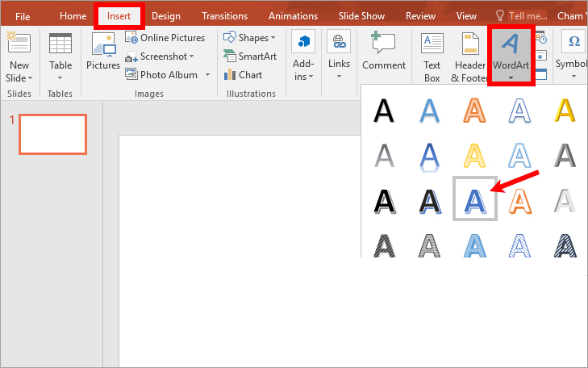Image resolution: width=588 pixels, height=368 pixels.
Task: Open the Transitions tab
Action: (225, 16)
